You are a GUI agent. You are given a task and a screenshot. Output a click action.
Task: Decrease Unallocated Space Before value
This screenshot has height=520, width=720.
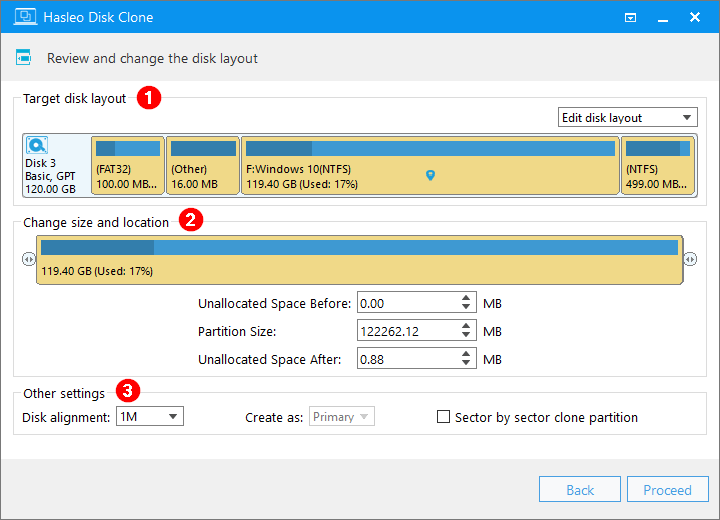466,307
